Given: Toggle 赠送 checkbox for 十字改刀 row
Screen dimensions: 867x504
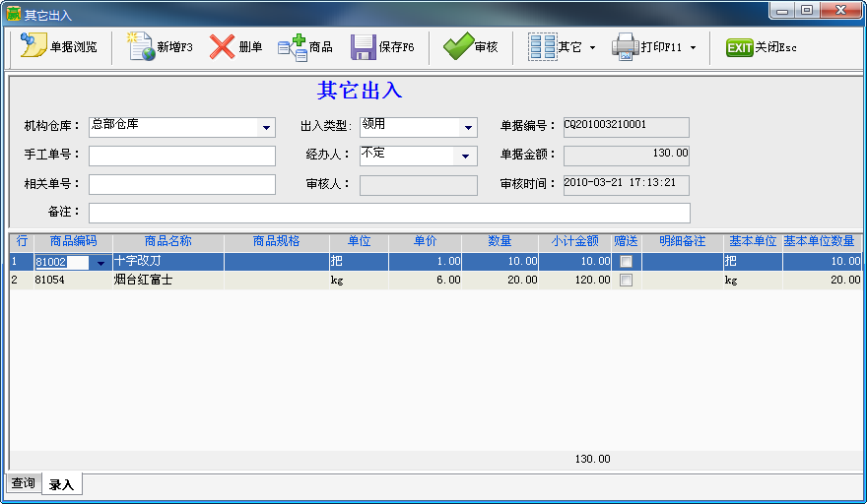Looking at the screenshot, I should point(625,262).
